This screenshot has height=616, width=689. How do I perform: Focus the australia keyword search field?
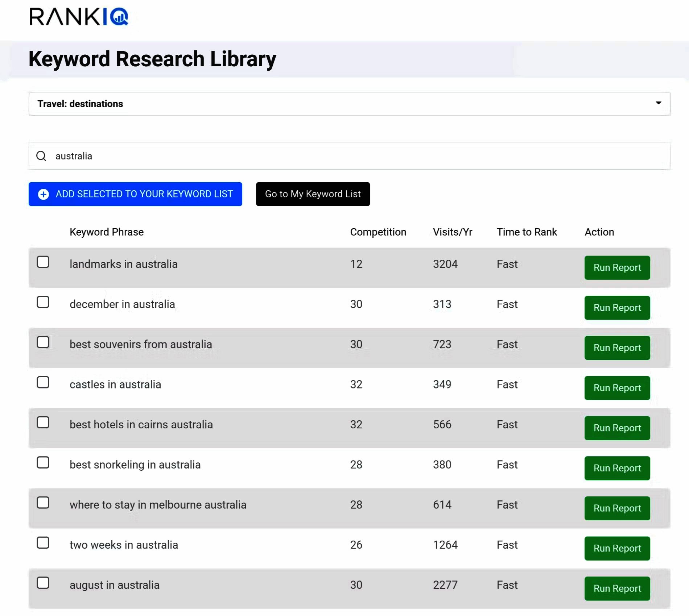click(355, 156)
